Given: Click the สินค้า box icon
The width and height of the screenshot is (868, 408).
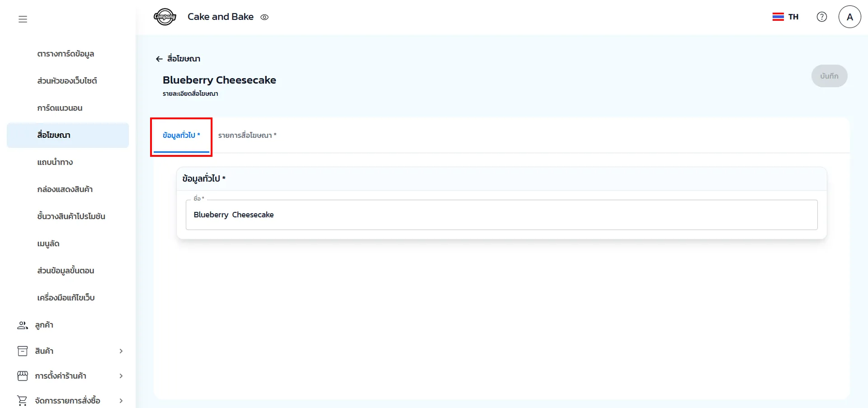Looking at the screenshot, I should coord(22,351).
